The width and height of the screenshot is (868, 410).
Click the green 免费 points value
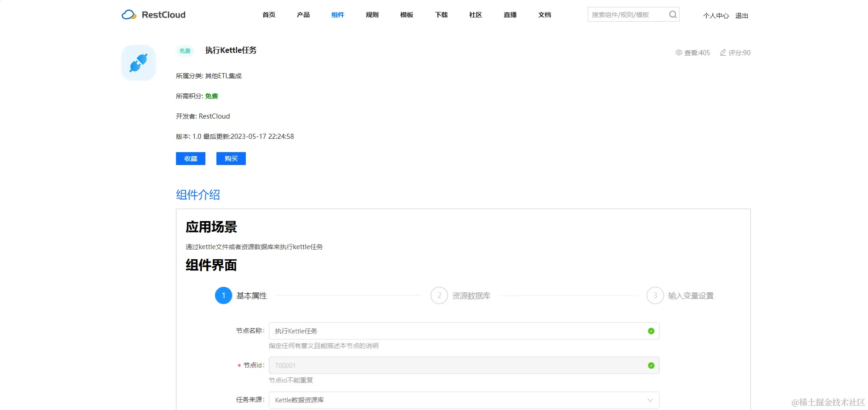(x=211, y=96)
